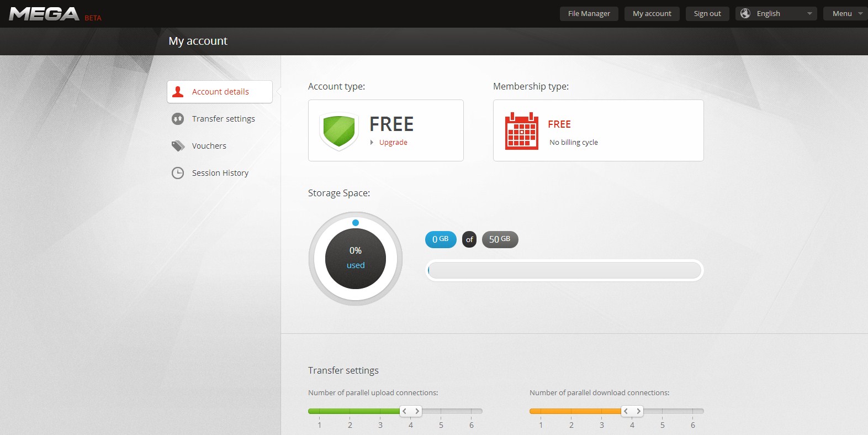The width and height of the screenshot is (868, 435).
Task: Click the upload connections slider handle
Action: coord(411,411)
